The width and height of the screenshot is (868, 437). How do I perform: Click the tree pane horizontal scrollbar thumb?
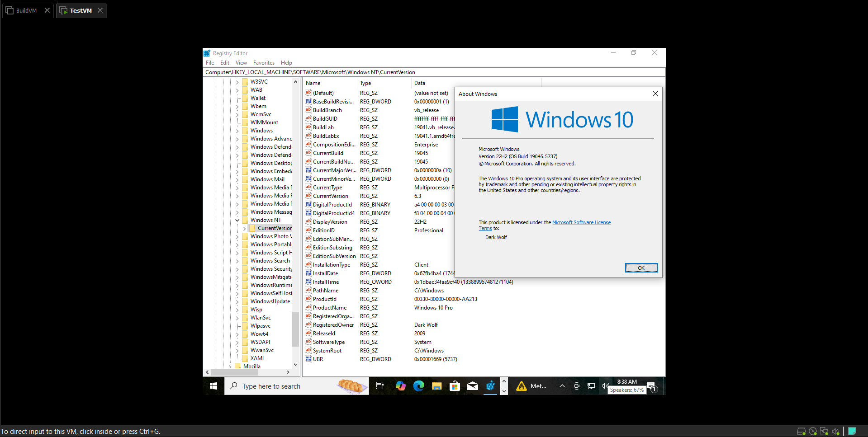tap(235, 372)
